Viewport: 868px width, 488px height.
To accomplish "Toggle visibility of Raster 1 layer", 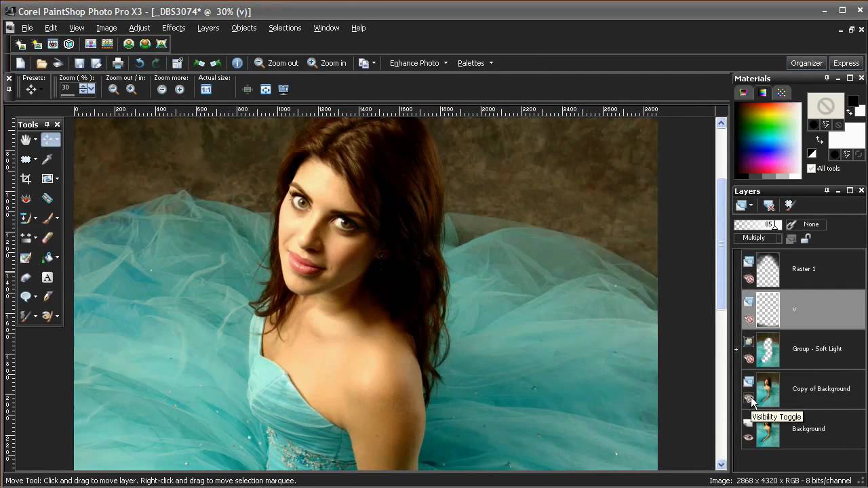I will click(749, 279).
